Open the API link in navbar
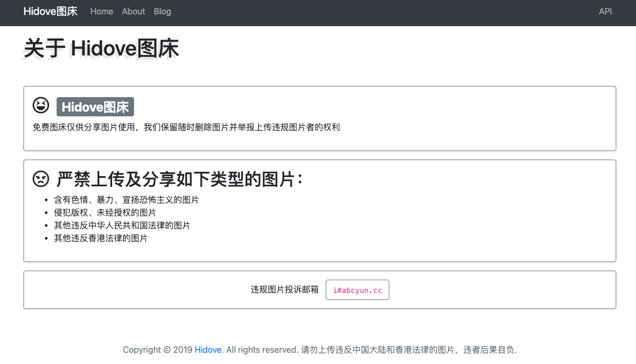The image size is (636, 364). (605, 11)
